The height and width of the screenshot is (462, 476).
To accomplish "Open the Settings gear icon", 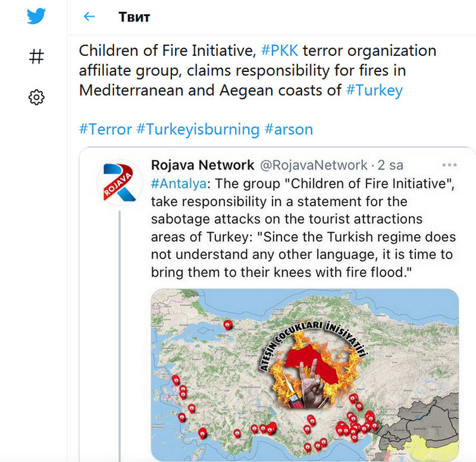I will pos(36,97).
